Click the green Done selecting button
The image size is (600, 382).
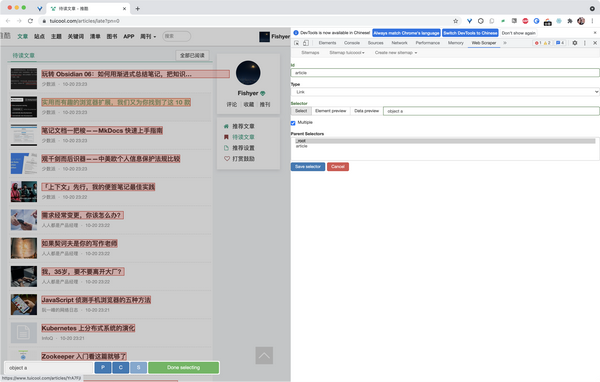[x=184, y=367]
